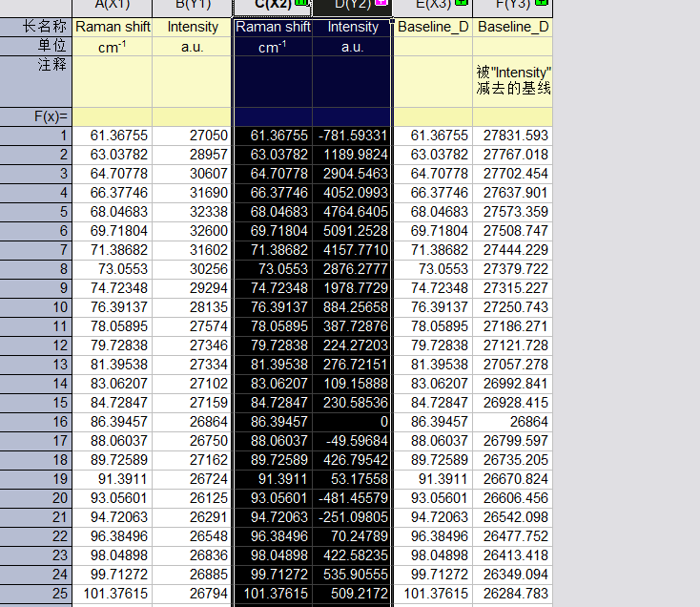Viewport: 700px width, 607px height.
Task: Select cell with intensity 32600 in column B
Action: [192, 230]
